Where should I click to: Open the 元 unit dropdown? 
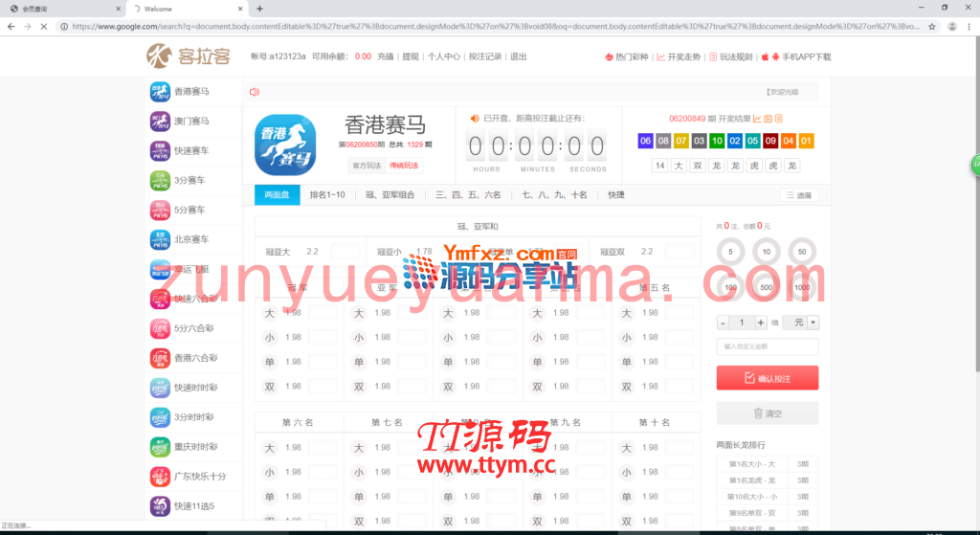[x=801, y=323]
